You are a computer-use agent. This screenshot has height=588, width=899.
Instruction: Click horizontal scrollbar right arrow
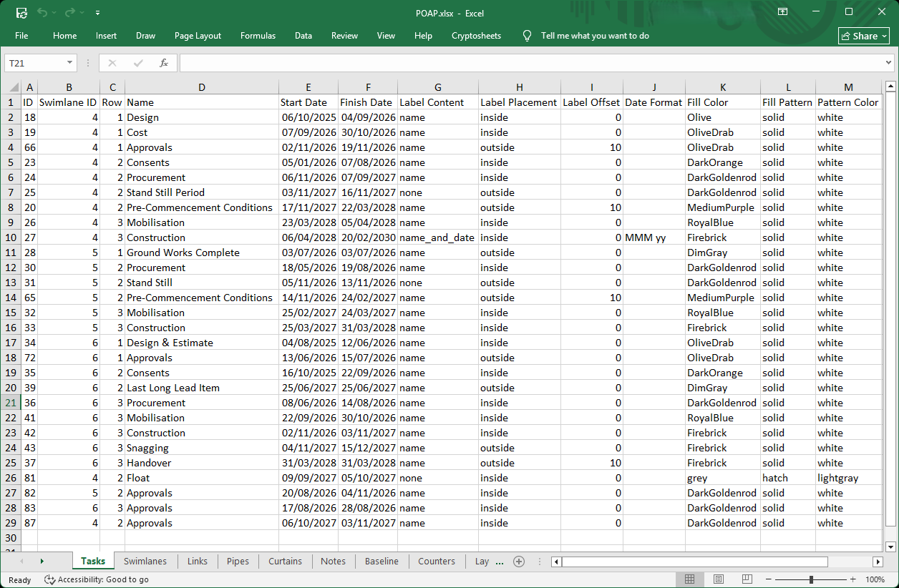coord(878,562)
